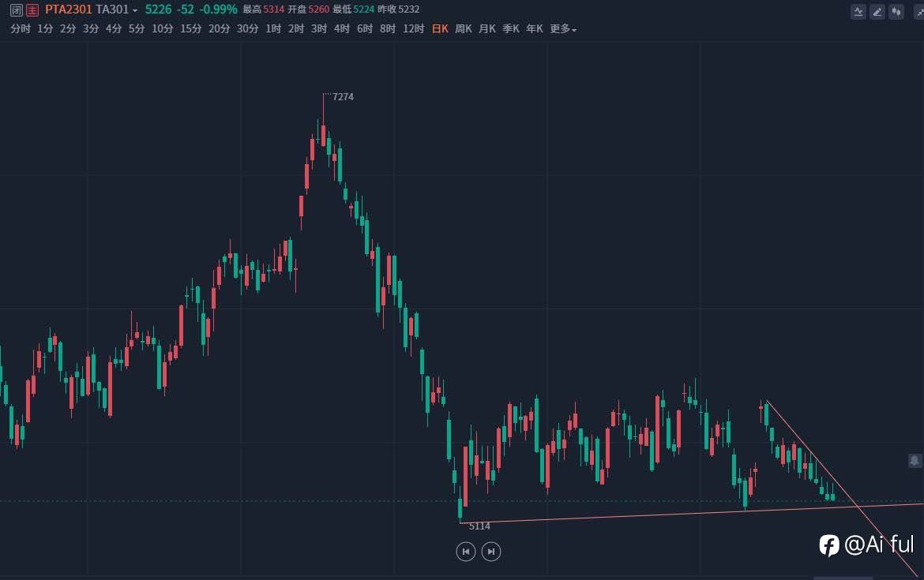Screen dimensions: 924x580
Task: Select the 1时 interval
Action: (x=273, y=29)
